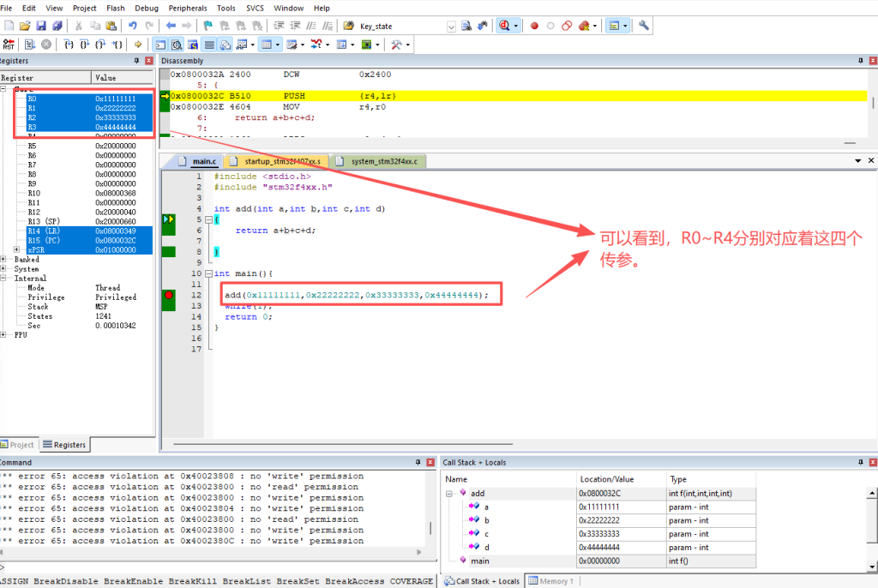Expand the Banked registers group

click(5, 259)
